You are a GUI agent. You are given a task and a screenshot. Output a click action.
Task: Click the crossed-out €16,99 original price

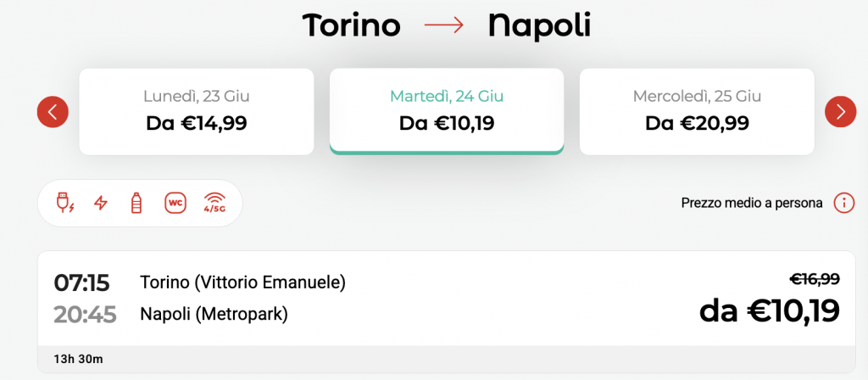coord(815,279)
